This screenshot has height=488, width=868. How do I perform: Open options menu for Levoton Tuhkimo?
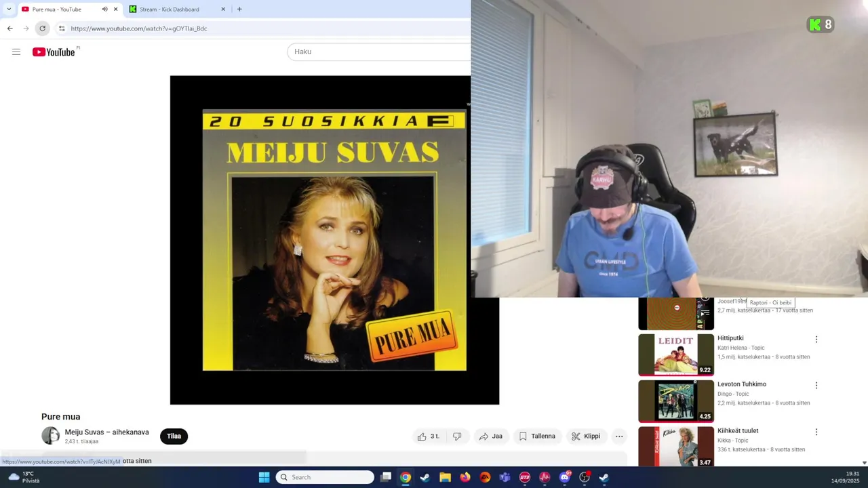tap(816, 385)
